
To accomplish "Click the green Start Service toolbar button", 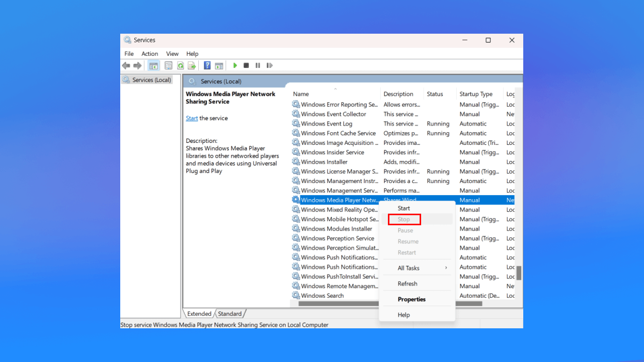I will [x=234, y=65].
